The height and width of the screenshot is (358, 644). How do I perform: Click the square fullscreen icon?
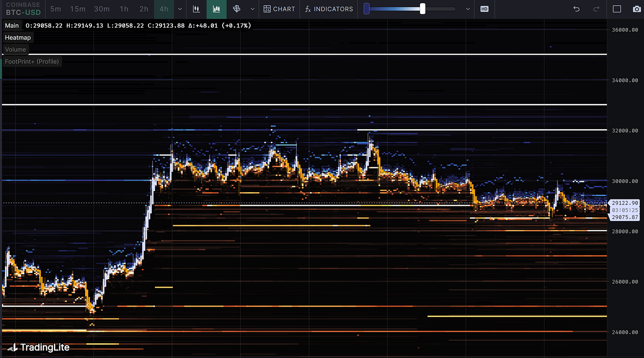click(617, 9)
